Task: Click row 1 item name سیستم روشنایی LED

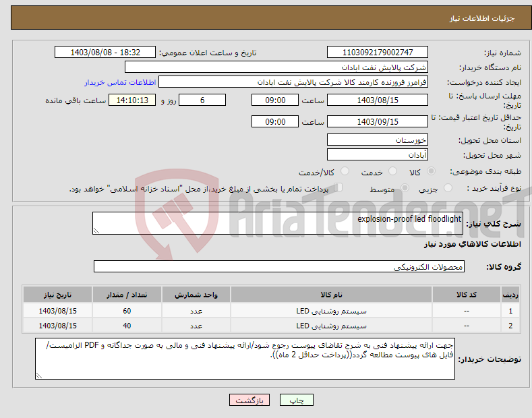Action: 331,311
